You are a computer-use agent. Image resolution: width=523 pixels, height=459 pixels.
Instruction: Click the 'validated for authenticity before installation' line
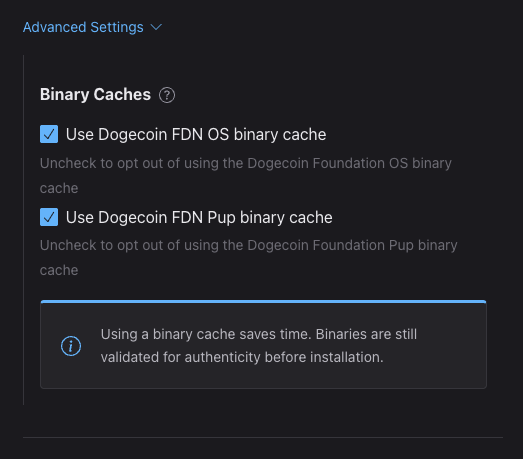coord(242,357)
